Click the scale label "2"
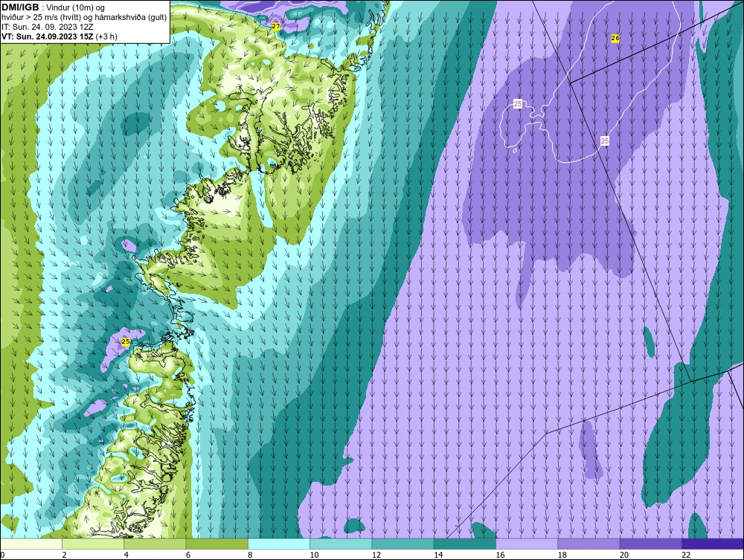744x560 pixels. [x=64, y=555]
